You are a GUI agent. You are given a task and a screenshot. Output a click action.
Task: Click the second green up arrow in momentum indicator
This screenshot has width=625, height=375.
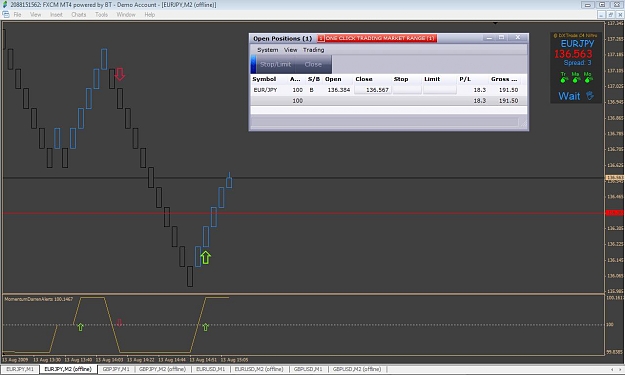(205, 327)
